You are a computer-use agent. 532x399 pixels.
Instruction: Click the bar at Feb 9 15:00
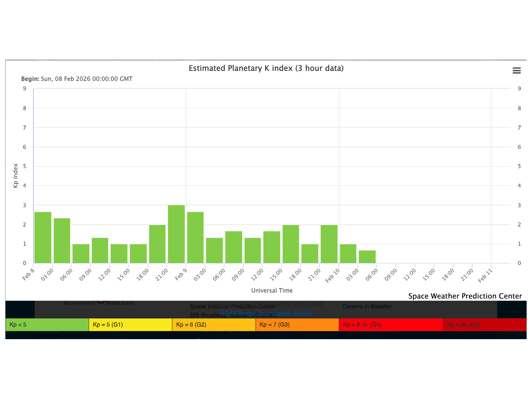(x=291, y=244)
